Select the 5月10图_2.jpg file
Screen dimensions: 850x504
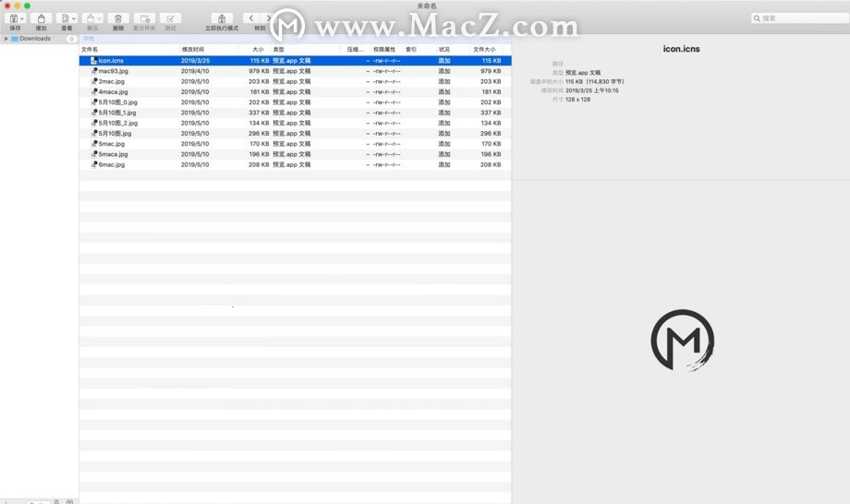pos(117,123)
